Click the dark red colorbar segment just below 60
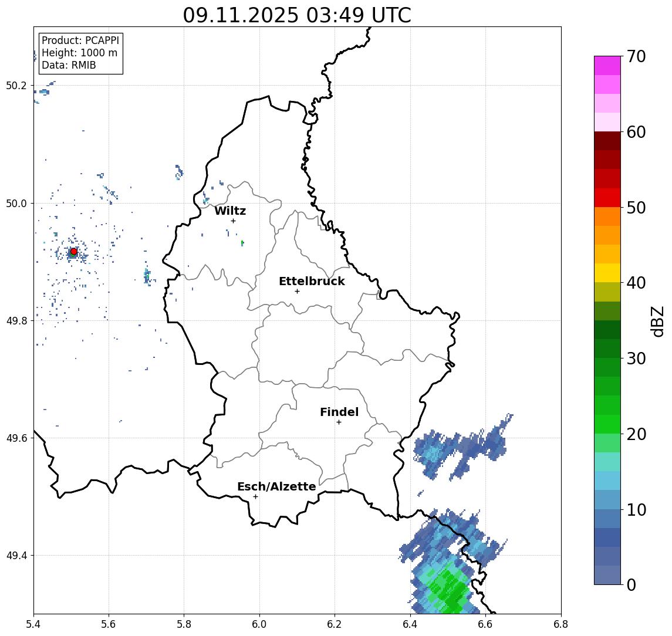672x636 pixels. pos(607,141)
